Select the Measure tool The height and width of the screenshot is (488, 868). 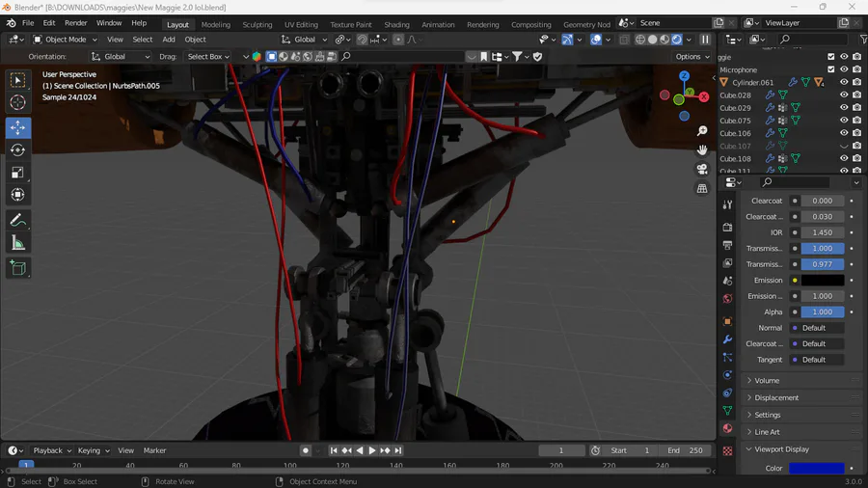click(x=17, y=243)
